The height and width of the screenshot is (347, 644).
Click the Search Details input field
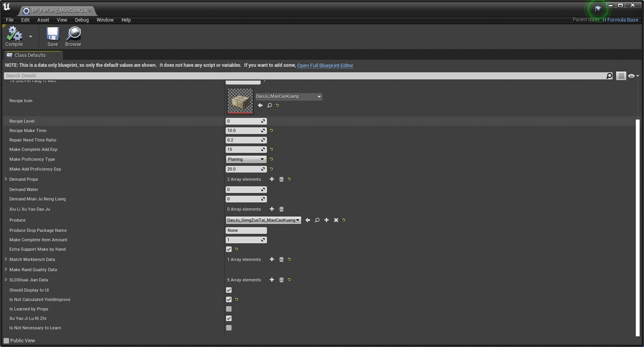pos(303,76)
